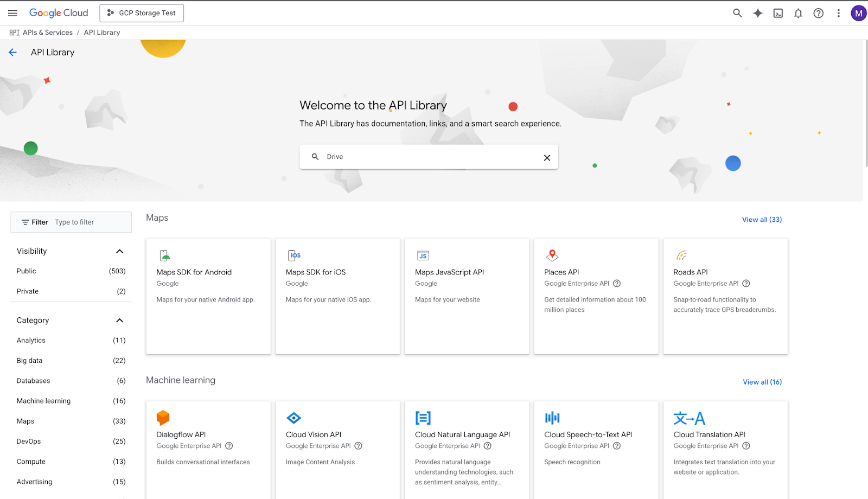Select the Private visibility filter

pos(28,291)
